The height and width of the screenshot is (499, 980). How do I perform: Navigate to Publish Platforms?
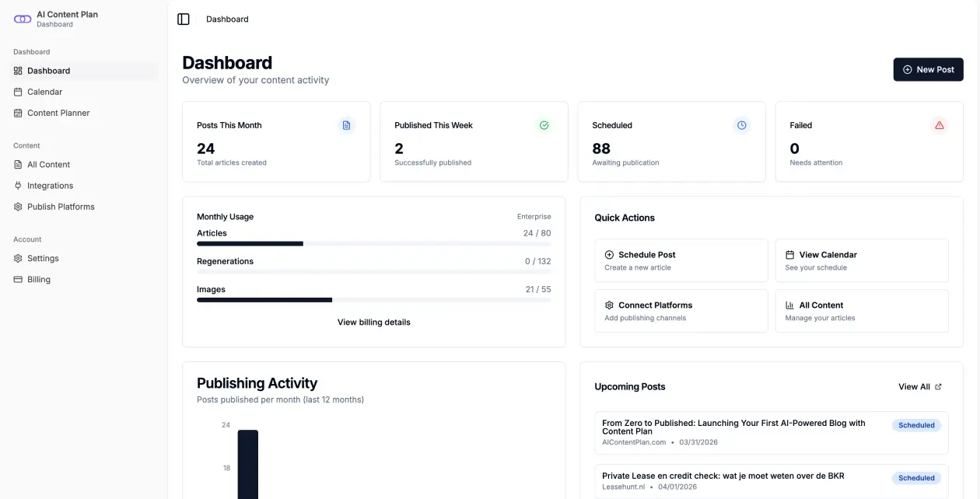pos(85,207)
